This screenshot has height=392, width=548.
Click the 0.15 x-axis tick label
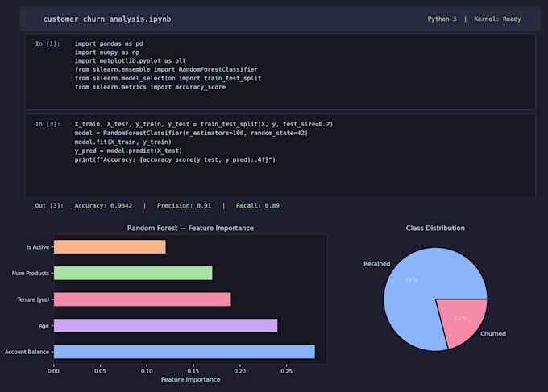(193, 371)
